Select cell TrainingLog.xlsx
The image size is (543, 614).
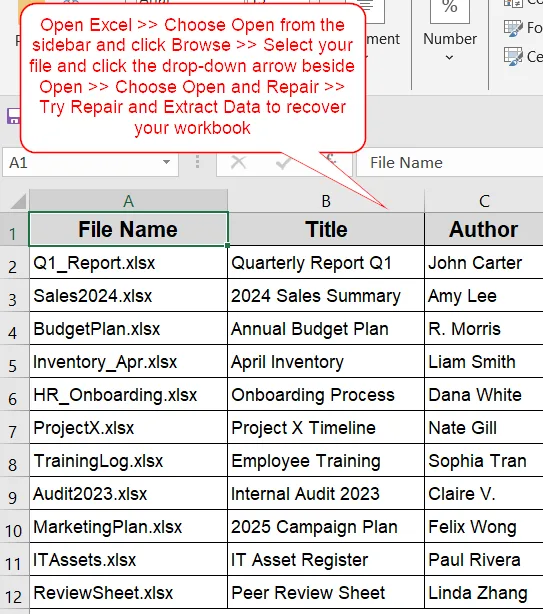coord(128,460)
